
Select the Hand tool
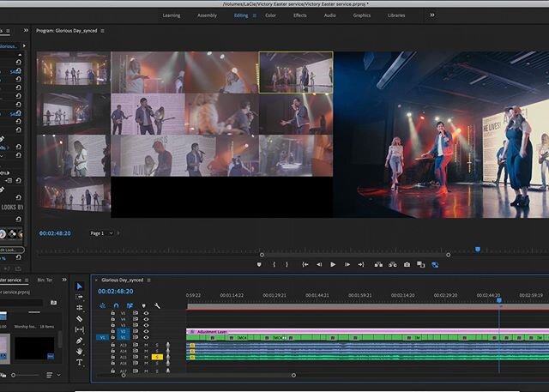80,352
